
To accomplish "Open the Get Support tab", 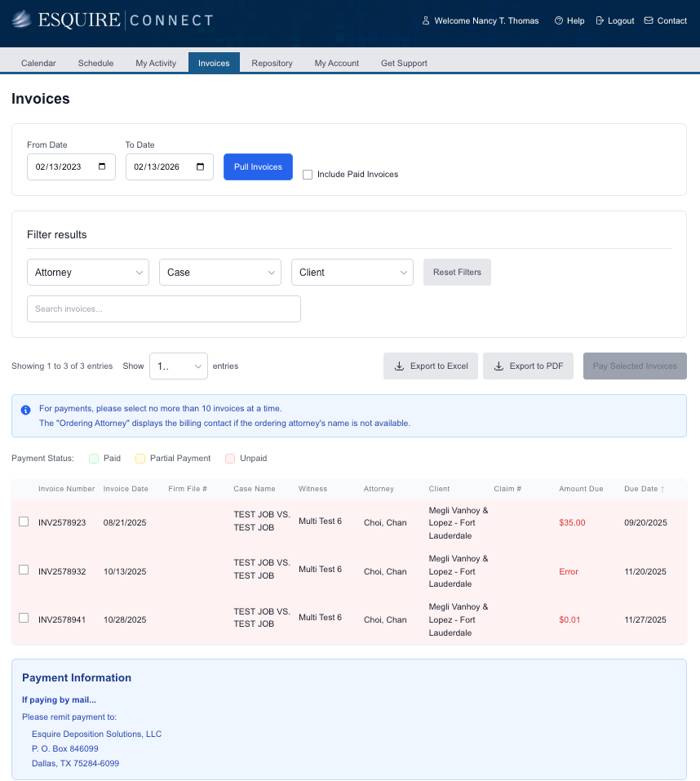I will pos(405,64).
